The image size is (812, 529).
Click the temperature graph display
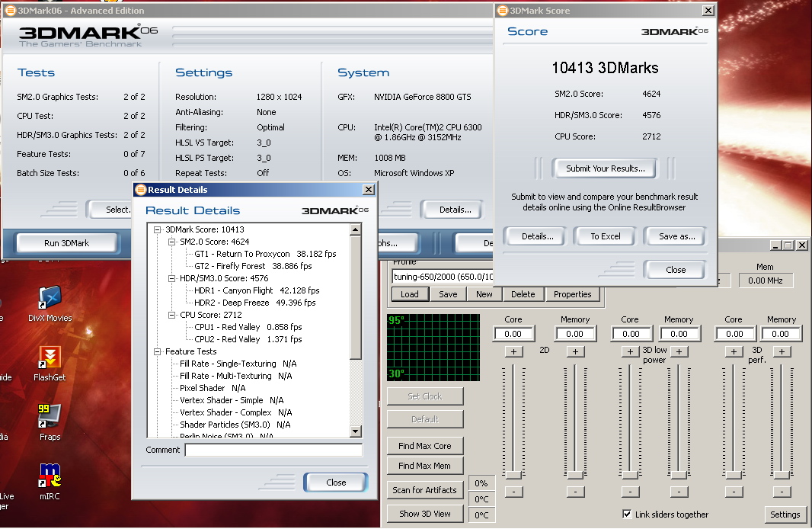pos(433,348)
